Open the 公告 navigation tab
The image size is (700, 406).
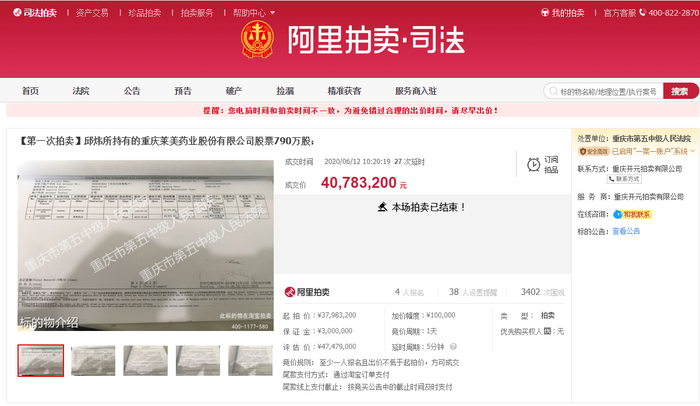[x=132, y=91]
